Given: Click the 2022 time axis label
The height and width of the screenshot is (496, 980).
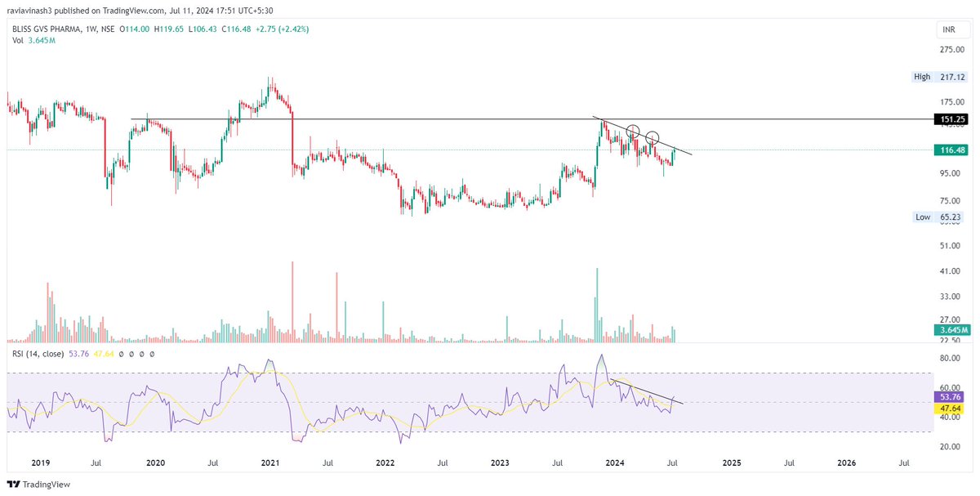Looking at the screenshot, I should tap(385, 462).
